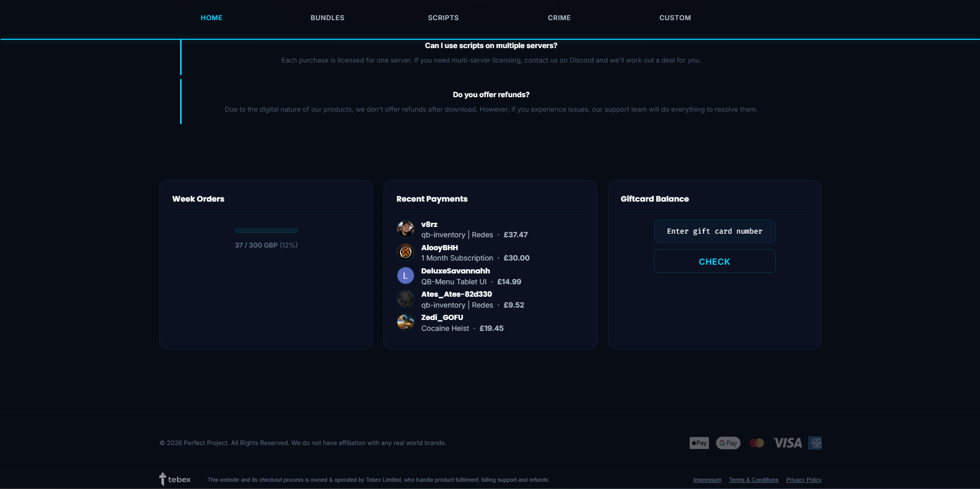
Task: Click AlooyBHH's avatar icon
Action: tap(406, 252)
